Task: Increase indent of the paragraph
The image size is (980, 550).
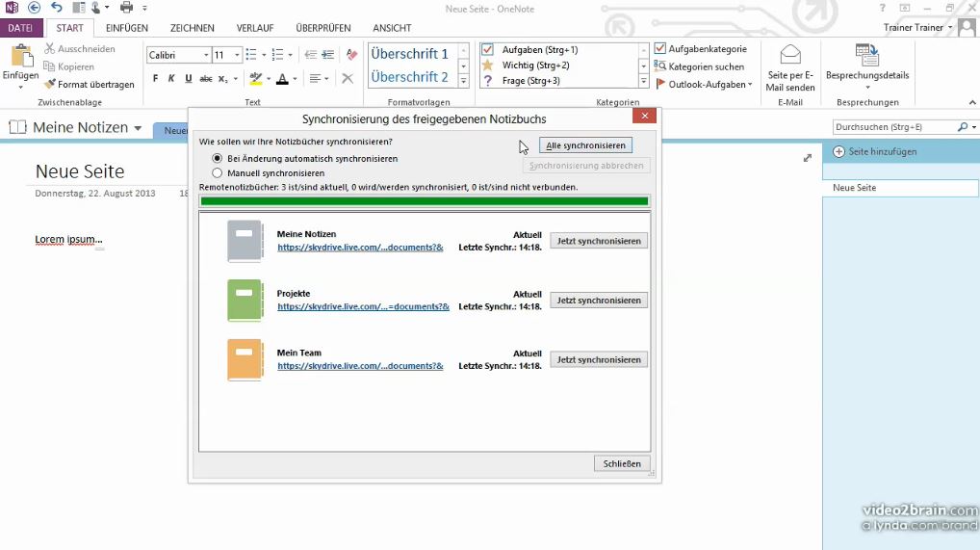Action: (327, 55)
